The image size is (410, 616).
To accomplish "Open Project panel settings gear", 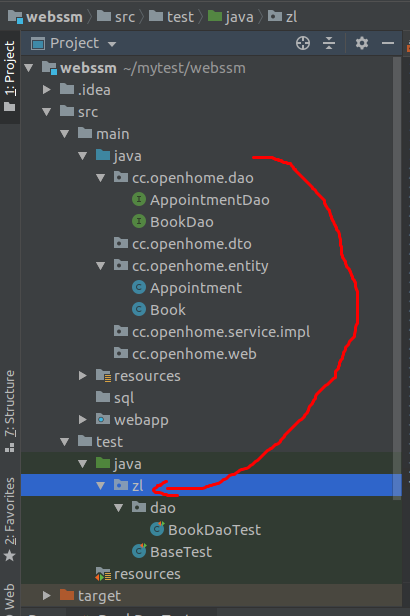I will 362,43.
